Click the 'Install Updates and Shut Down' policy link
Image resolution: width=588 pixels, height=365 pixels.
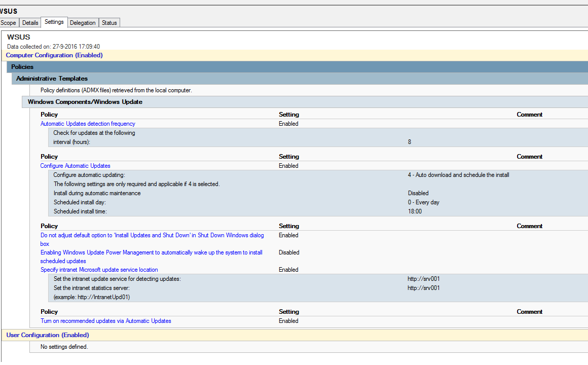click(x=152, y=235)
